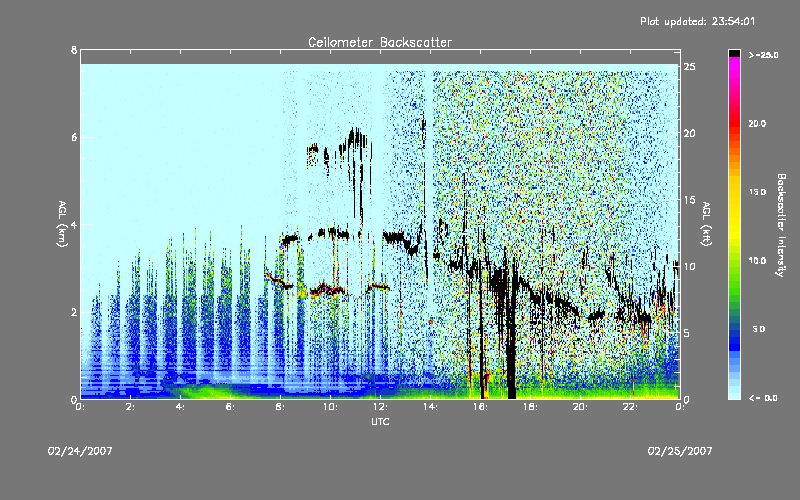Click the 5 tick on the kft axis

687,333
